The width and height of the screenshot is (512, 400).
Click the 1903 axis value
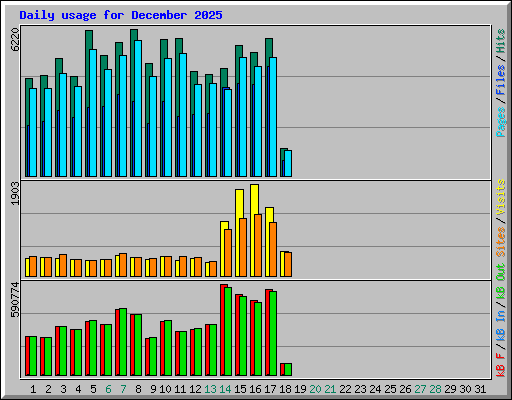click(15, 194)
